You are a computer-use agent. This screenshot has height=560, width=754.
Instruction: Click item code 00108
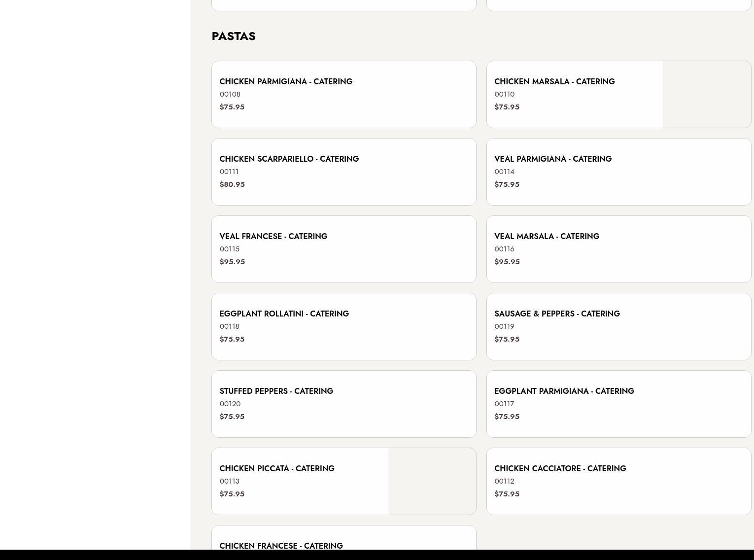click(230, 94)
